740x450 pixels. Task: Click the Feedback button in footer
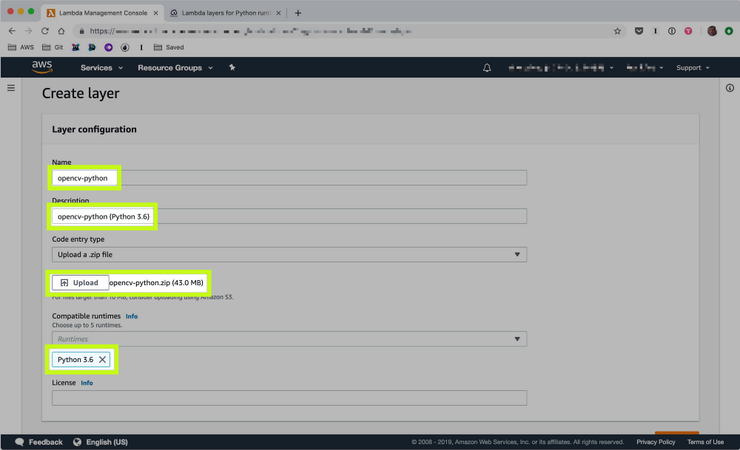[39, 442]
